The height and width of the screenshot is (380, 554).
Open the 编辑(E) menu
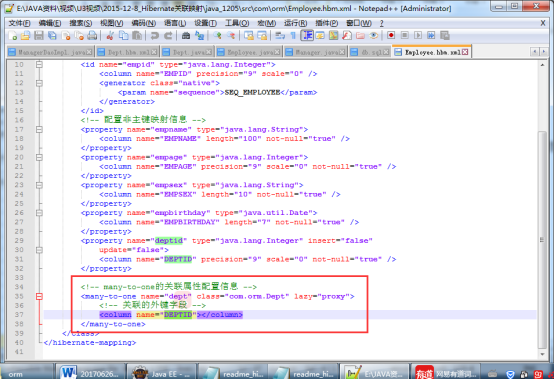50,23
